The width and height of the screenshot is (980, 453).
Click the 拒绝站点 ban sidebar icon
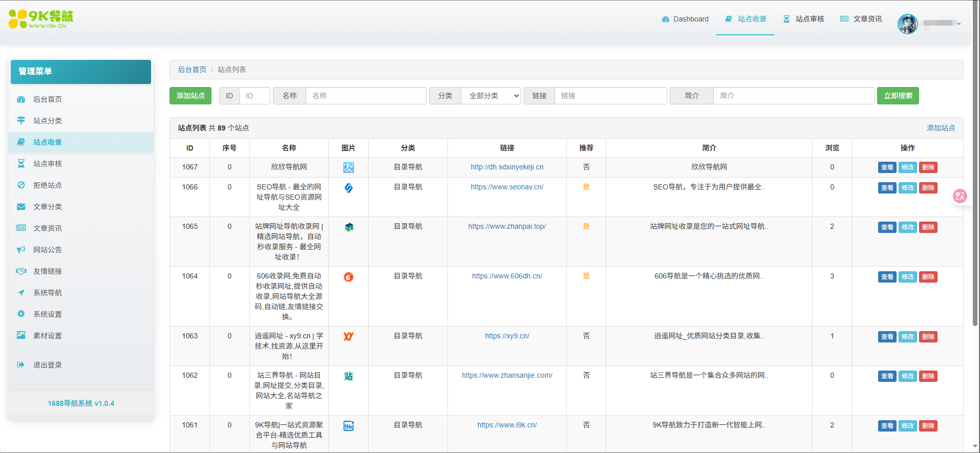click(x=21, y=185)
